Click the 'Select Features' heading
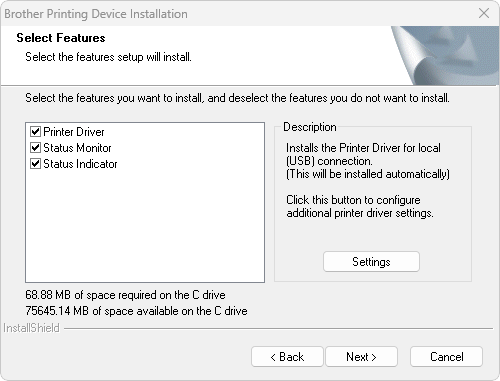Image resolution: width=500 pixels, height=381 pixels. pyautogui.click(x=61, y=38)
